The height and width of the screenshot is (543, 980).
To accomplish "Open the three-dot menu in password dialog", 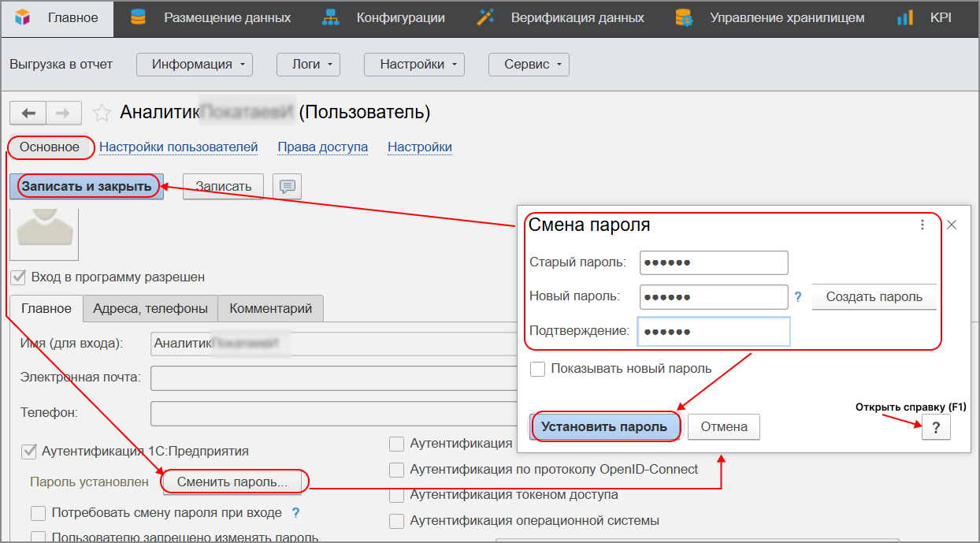I will coord(922,225).
